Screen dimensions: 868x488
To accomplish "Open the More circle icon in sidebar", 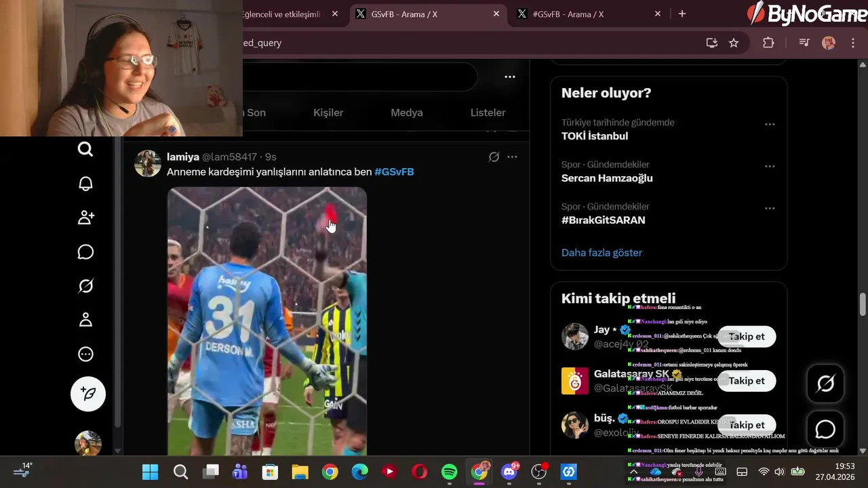I will (85, 354).
